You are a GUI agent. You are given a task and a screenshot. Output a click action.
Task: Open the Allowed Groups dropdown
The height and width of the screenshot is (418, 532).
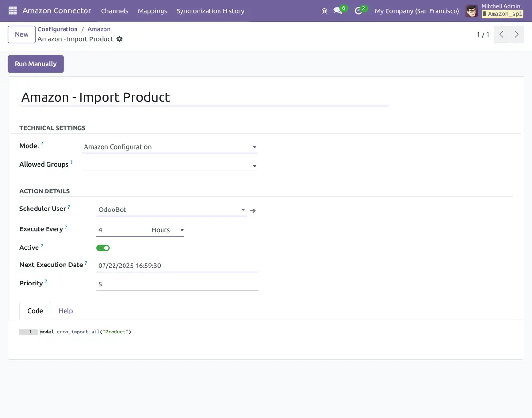pos(170,165)
